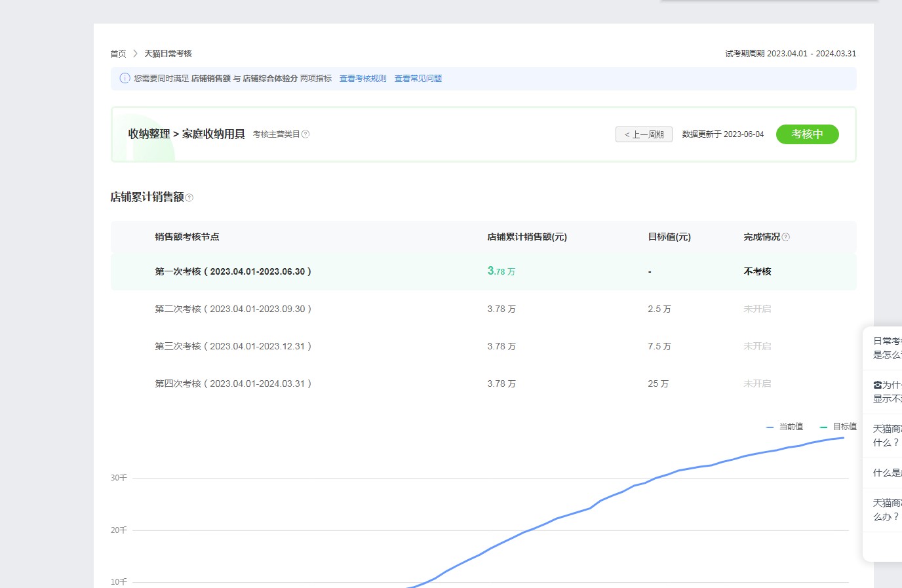Viewport: 902px width, 588px height.
Task: Click the 试考期周期 2023.04.01 - 2024.03.31 text
Action: (x=791, y=54)
